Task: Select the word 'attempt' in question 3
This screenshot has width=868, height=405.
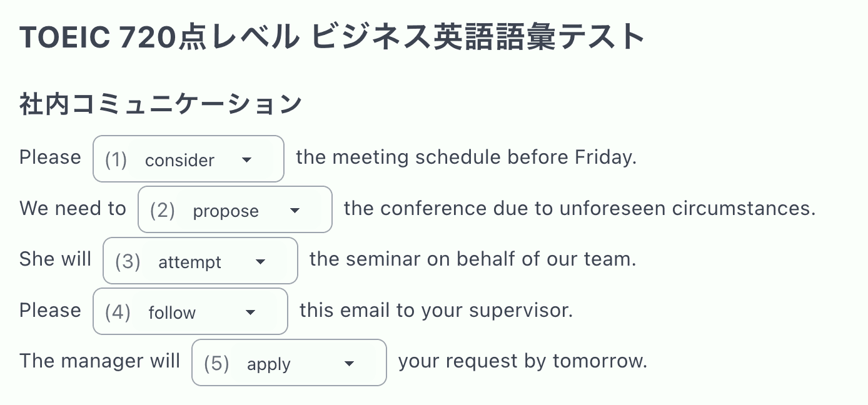Action: pyautogui.click(x=188, y=262)
